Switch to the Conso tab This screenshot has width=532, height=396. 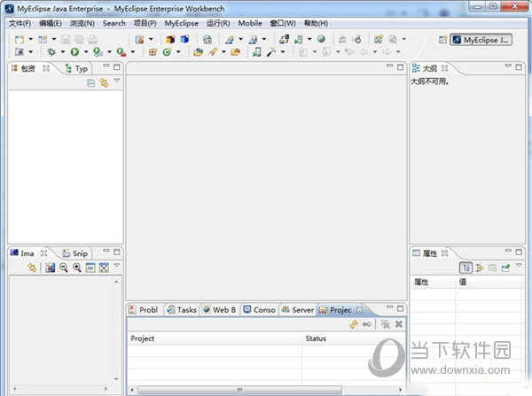click(x=260, y=309)
